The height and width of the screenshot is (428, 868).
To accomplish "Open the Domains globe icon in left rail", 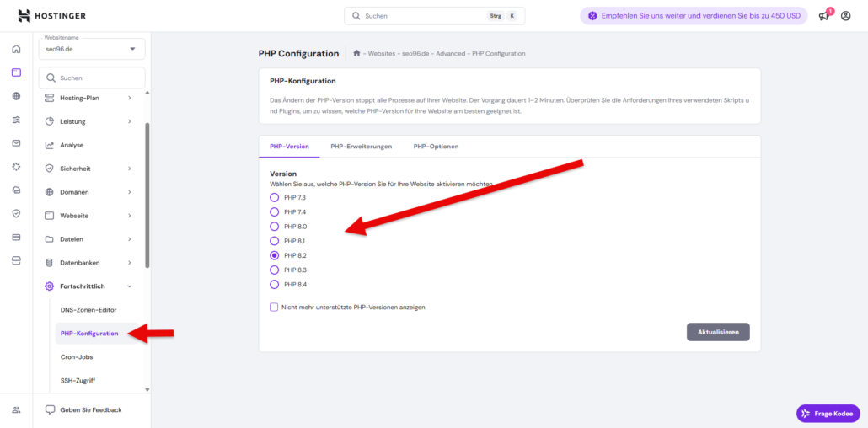I will 16,96.
